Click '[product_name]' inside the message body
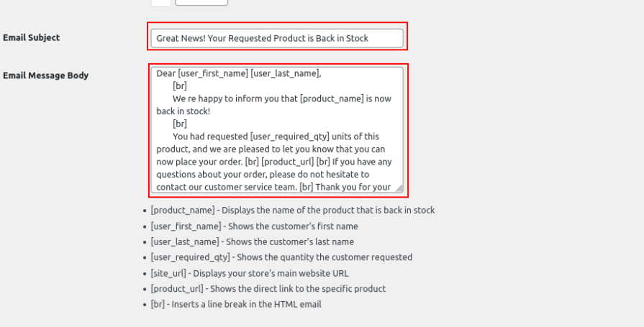 coord(322,98)
